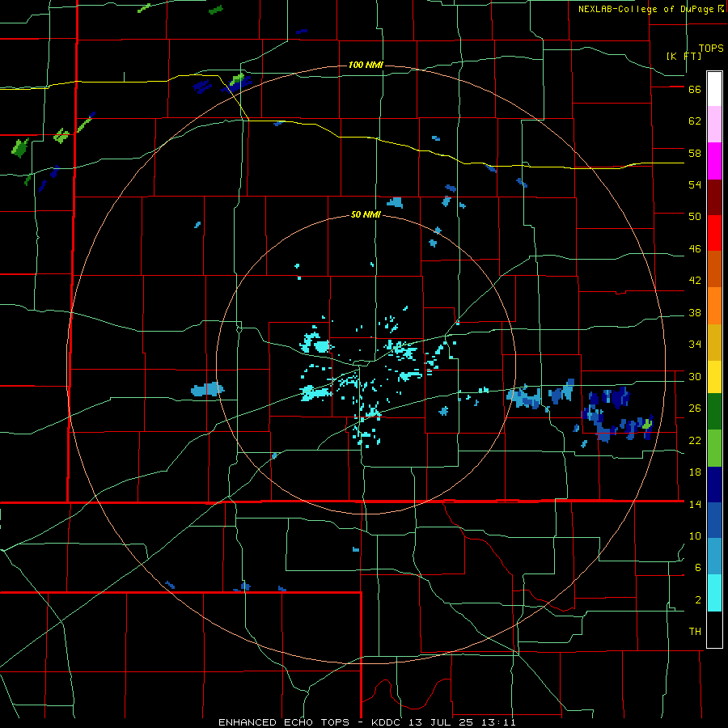The height and width of the screenshot is (728, 728).
Task: Click the '30' legend value
Action: [x=695, y=376]
